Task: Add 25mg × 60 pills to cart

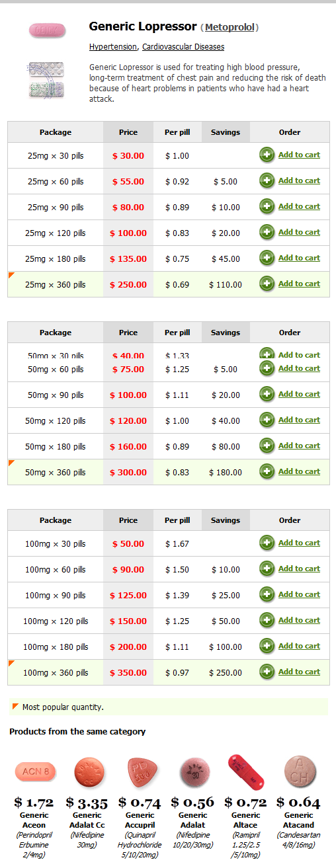Action: pos(299,180)
